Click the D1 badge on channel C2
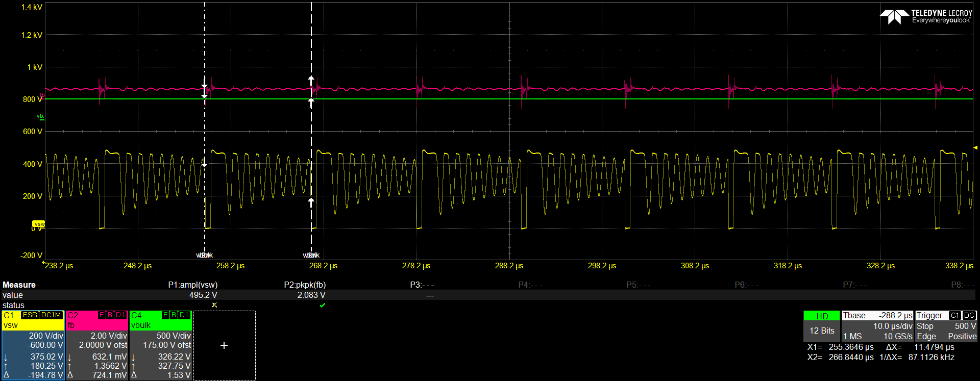The image size is (980, 381). (x=120, y=315)
